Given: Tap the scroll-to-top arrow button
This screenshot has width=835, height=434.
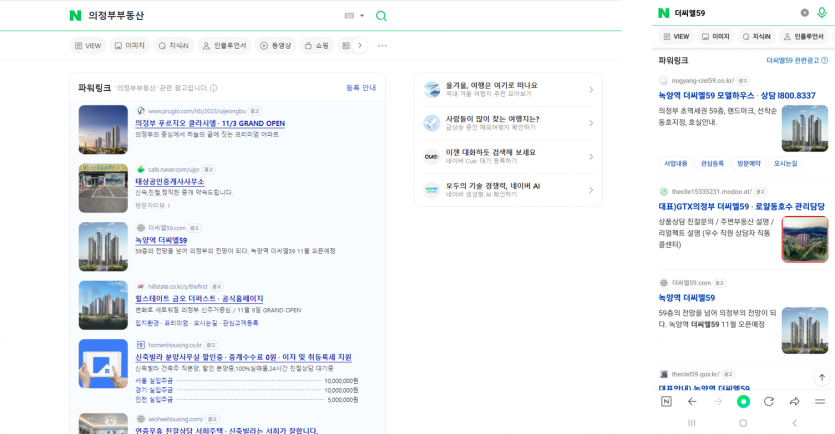Looking at the screenshot, I should click(x=821, y=377).
